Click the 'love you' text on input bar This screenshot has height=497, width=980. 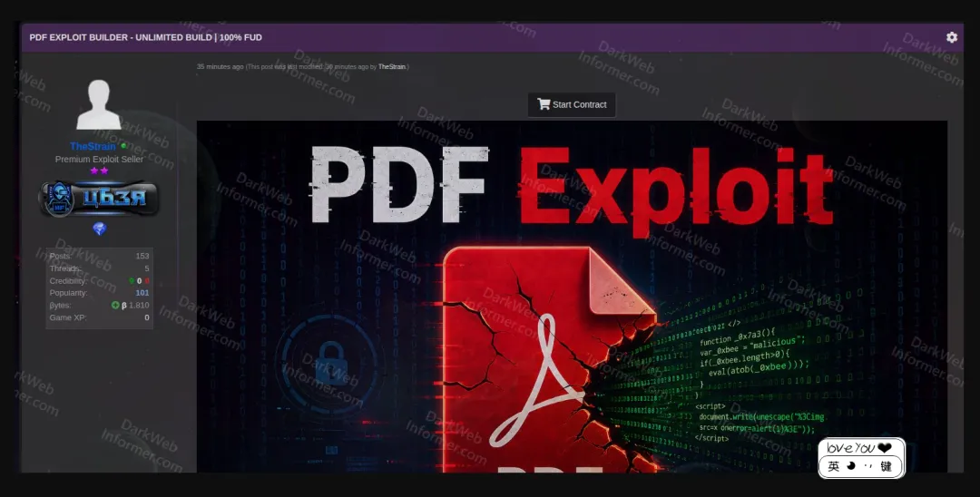click(850, 448)
